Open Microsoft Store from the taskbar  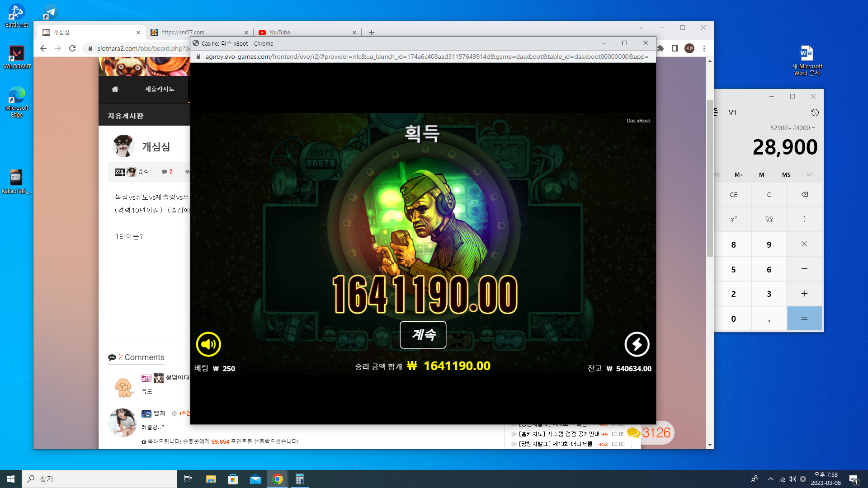tap(233, 479)
